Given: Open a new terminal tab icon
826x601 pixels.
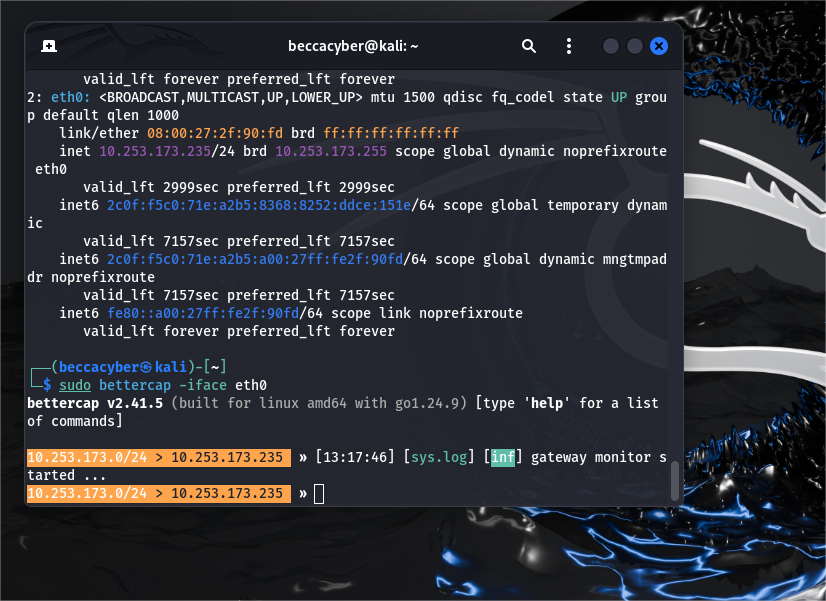Looking at the screenshot, I should [49, 46].
